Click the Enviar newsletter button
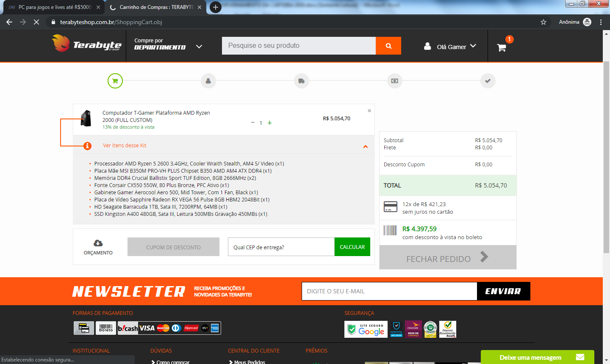This screenshot has height=364, width=610. click(503, 291)
